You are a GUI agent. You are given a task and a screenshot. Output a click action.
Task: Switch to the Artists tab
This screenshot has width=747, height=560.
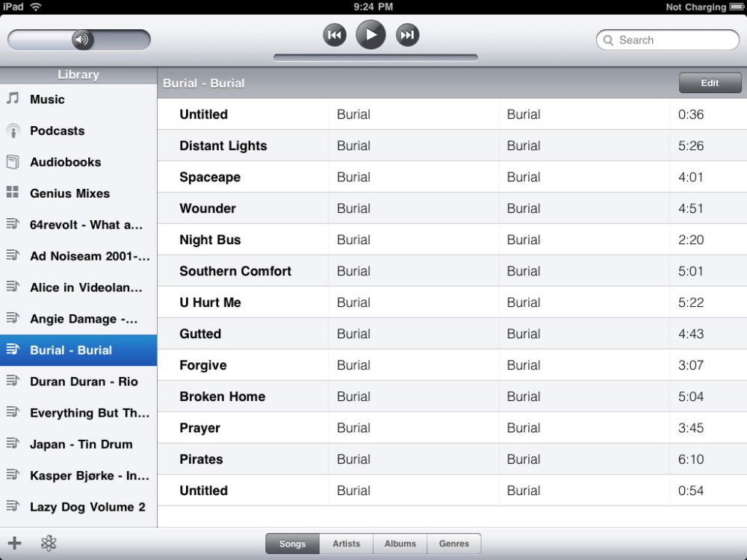(347, 544)
